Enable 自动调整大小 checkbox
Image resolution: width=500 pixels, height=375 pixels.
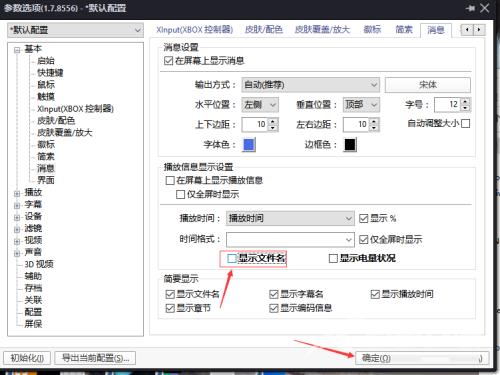coord(466,124)
